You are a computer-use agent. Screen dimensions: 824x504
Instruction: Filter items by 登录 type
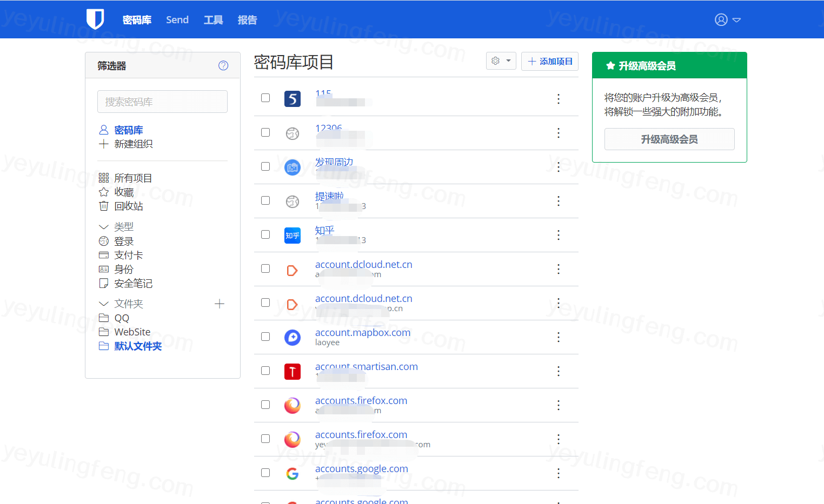pyautogui.click(x=124, y=241)
